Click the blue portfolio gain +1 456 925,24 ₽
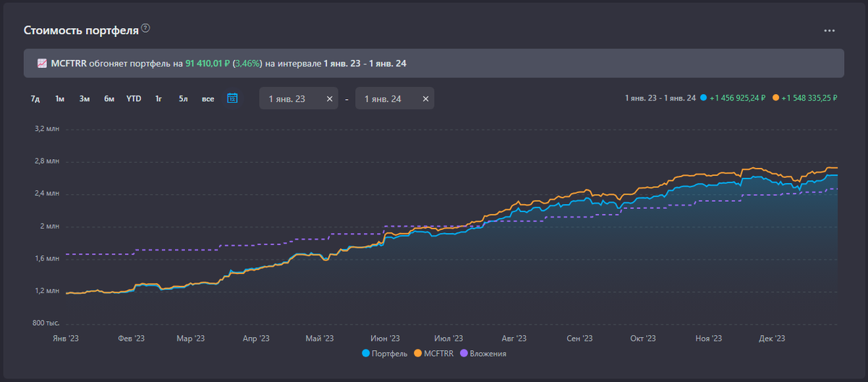 coord(732,98)
